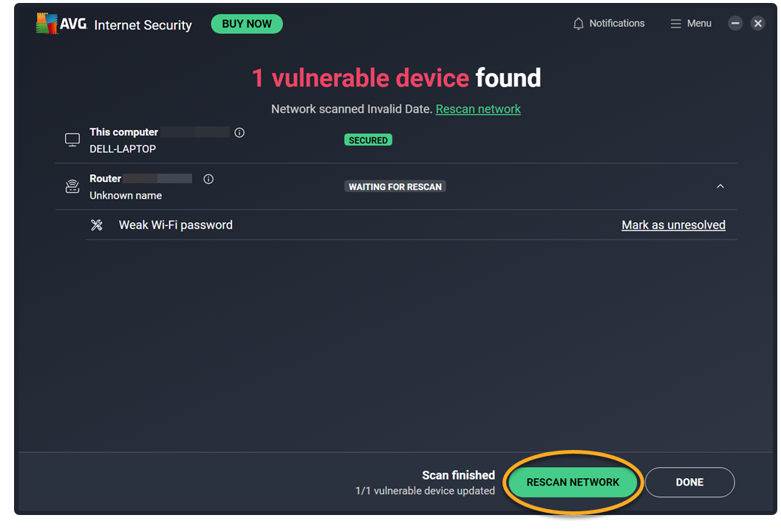Click the Rescan network link
This screenshot has height=532, width=781.
(478, 109)
